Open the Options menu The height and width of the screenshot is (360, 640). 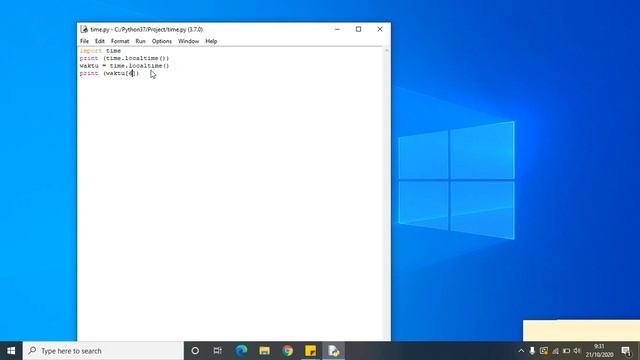coord(162,41)
